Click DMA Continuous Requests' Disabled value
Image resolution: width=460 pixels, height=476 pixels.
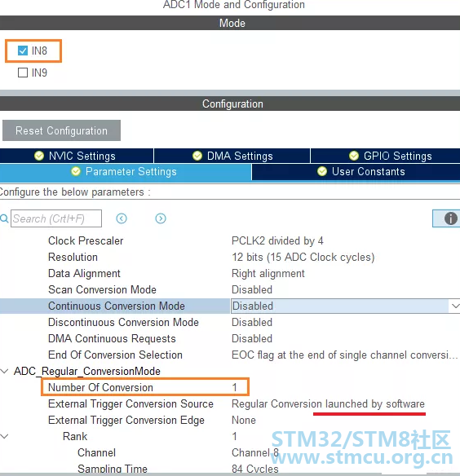(x=252, y=338)
